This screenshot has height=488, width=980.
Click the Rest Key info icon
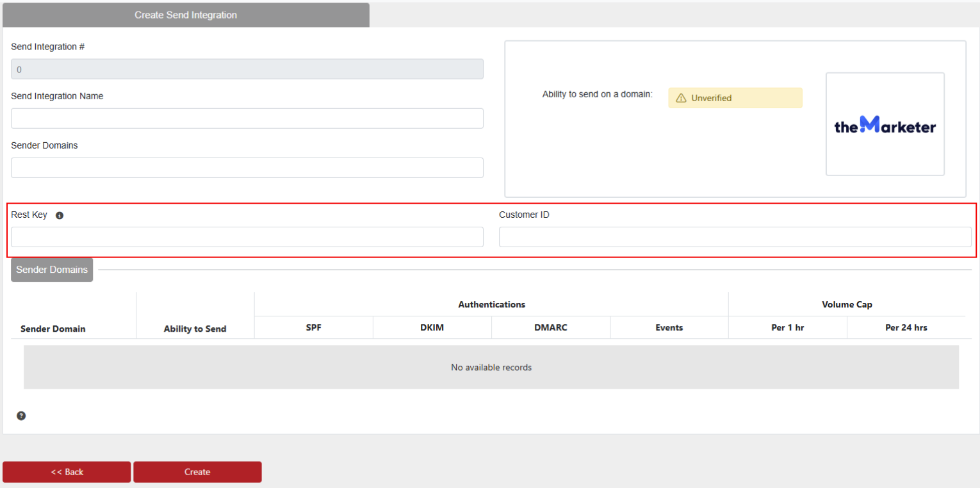pos(60,216)
